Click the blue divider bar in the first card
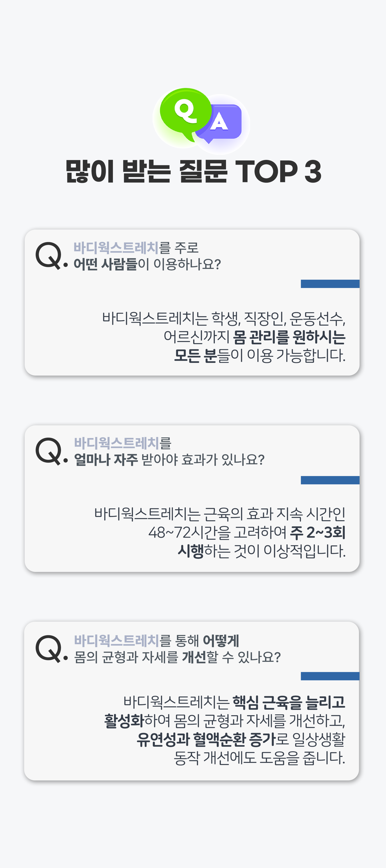The width and height of the screenshot is (386, 868). tap(330, 284)
